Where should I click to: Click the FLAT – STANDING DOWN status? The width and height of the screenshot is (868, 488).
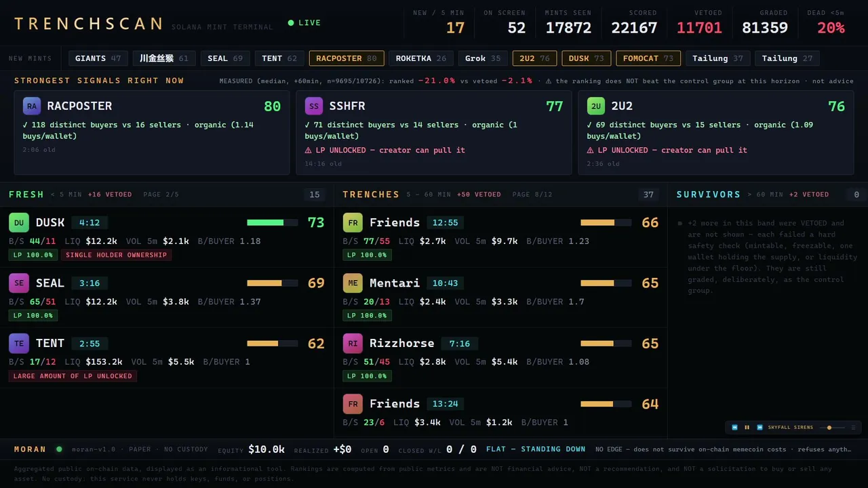tap(536, 449)
